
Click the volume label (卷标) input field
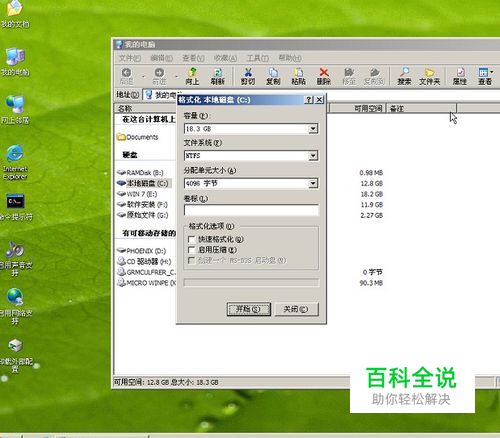point(251,210)
